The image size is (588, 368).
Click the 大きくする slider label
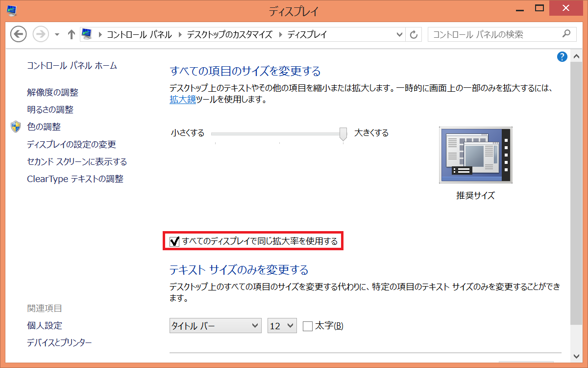click(371, 133)
